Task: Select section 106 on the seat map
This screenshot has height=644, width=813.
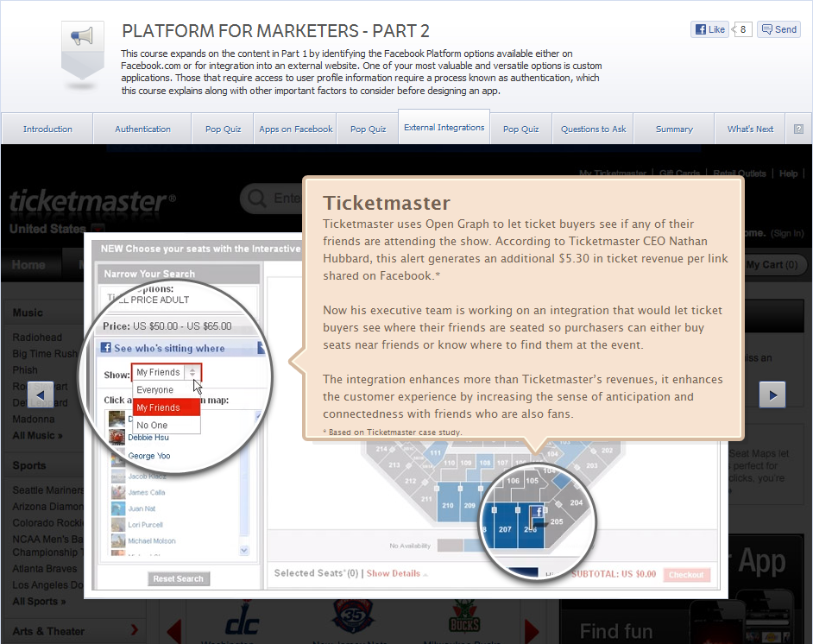Action: [513, 481]
